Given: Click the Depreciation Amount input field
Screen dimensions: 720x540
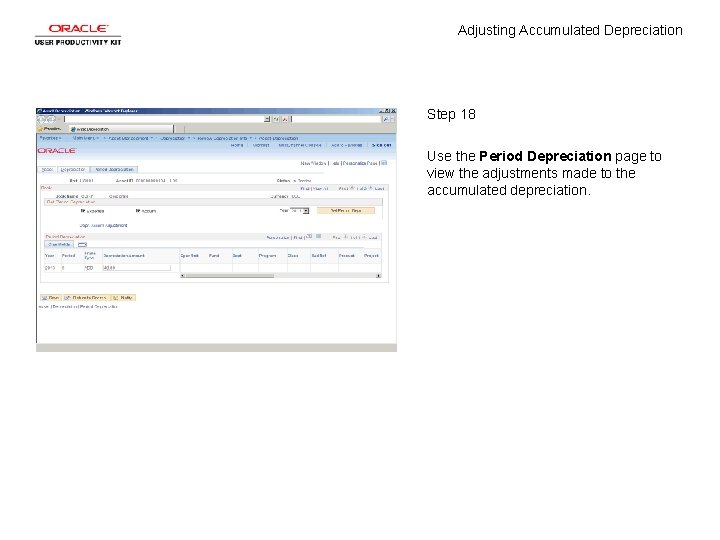Looking at the screenshot, I should [x=136, y=268].
